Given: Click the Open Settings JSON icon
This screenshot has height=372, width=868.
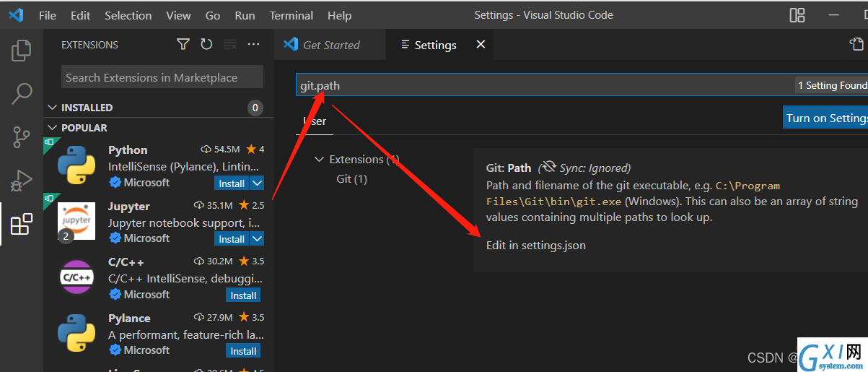Looking at the screenshot, I should coord(857,45).
